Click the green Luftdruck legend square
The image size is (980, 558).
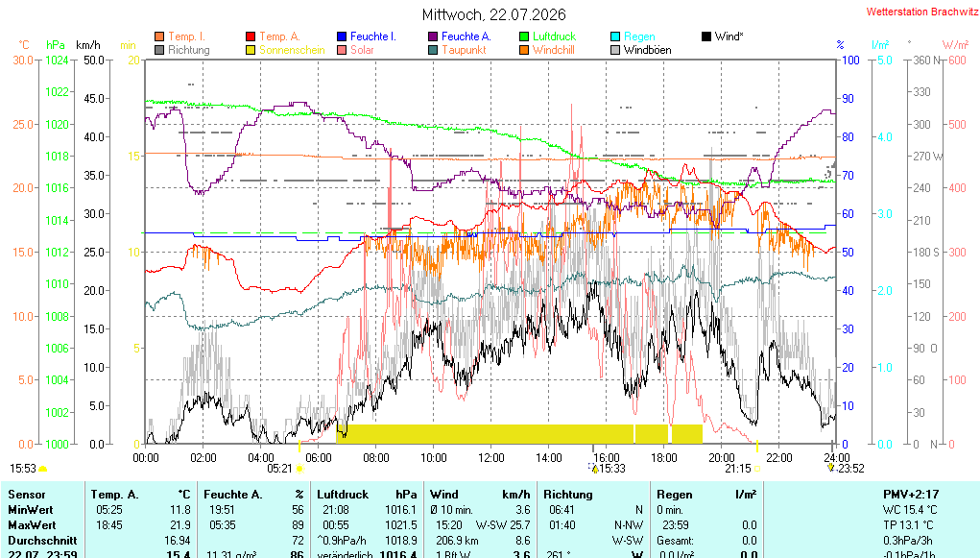pyautogui.click(x=524, y=36)
